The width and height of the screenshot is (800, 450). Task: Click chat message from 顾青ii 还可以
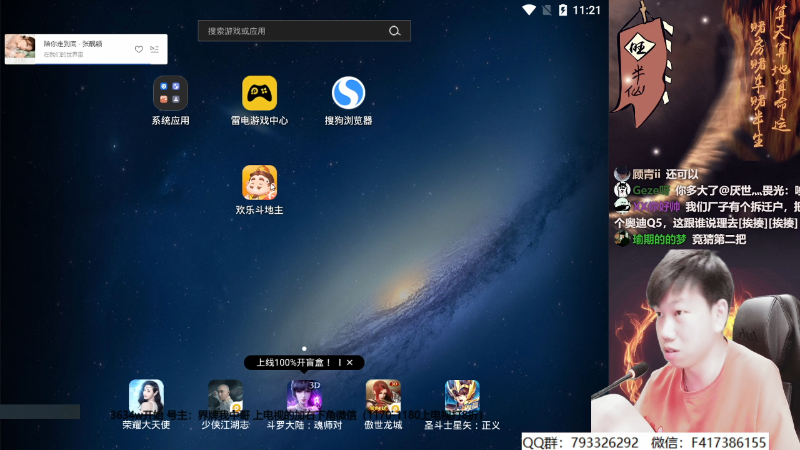[x=657, y=174]
